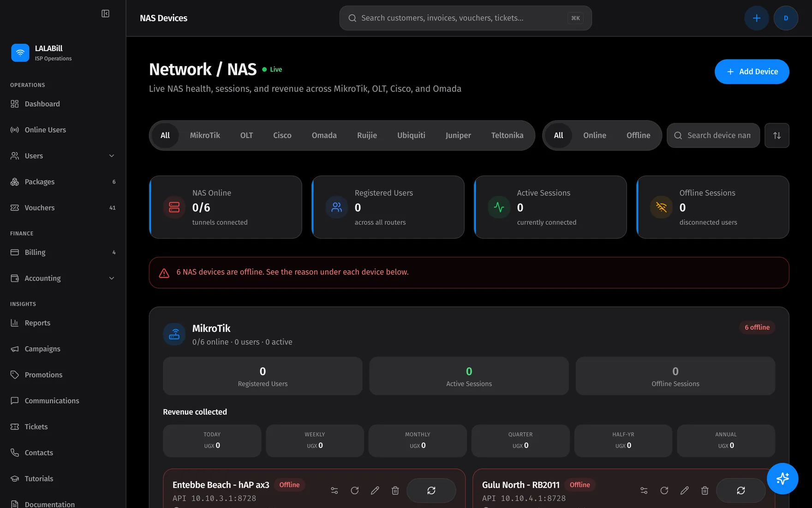Filter devices by OLT vendor
The image size is (812, 508).
click(x=246, y=135)
